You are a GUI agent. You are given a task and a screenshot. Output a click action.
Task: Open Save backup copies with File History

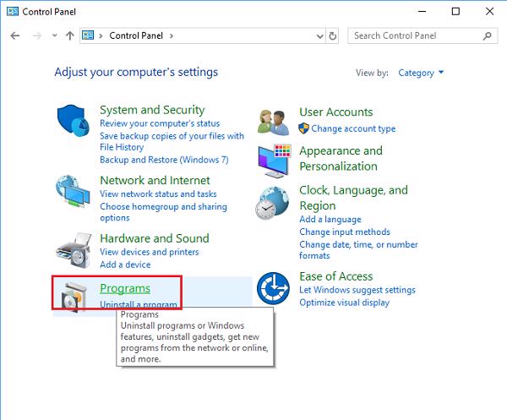172,141
